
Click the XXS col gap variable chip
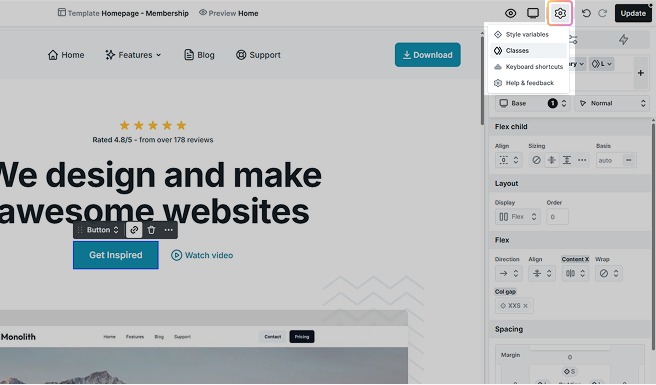[514, 306]
